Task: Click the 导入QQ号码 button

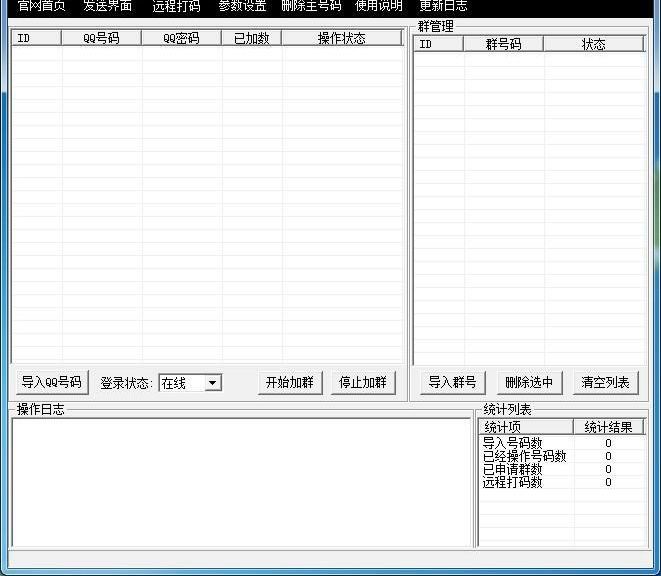Action: (x=52, y=382)
